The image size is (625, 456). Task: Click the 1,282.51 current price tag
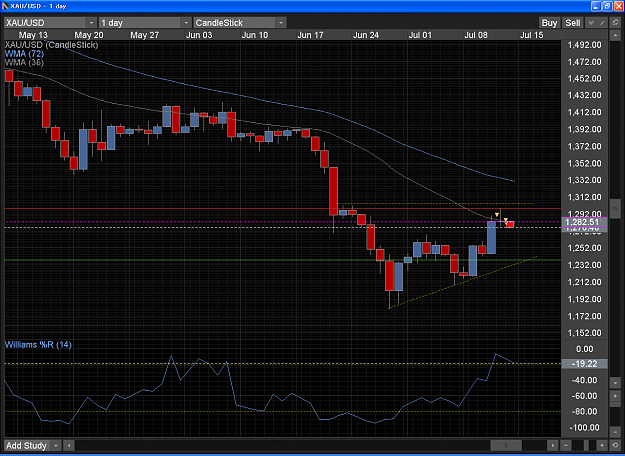point(584,222)
